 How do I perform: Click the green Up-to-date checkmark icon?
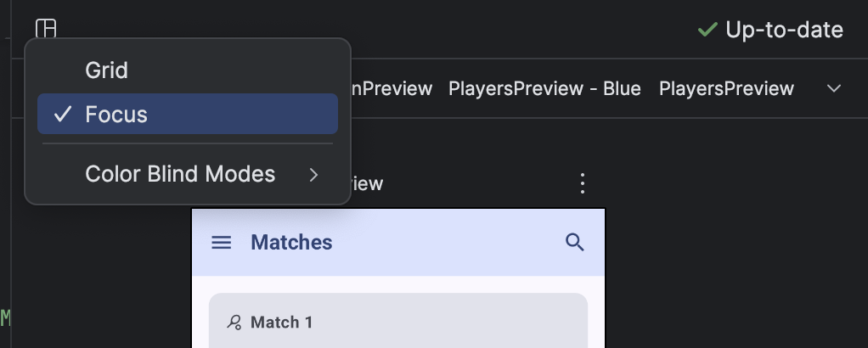click(707, 30)
